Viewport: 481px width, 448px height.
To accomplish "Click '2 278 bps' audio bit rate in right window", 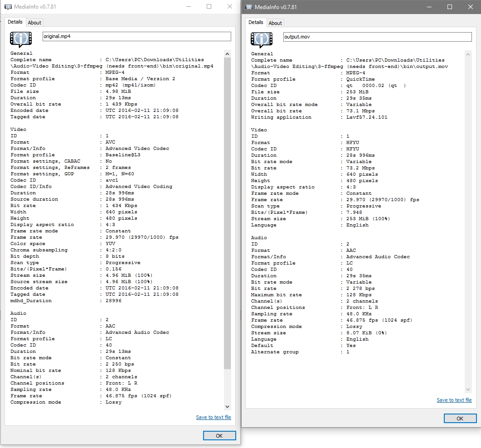I will (360, 289).
